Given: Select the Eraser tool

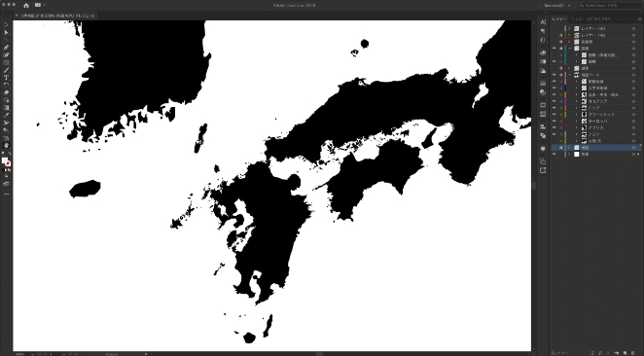Looking at the screenshot, I should [x=6, y=92].
